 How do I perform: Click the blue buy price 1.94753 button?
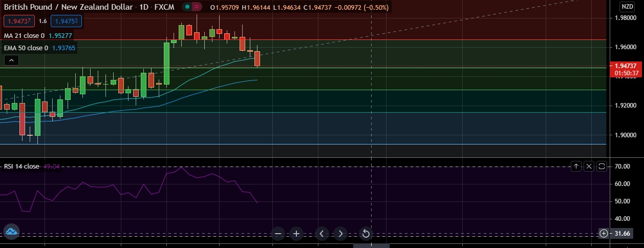pyautogui.click(x=66, y=21)
